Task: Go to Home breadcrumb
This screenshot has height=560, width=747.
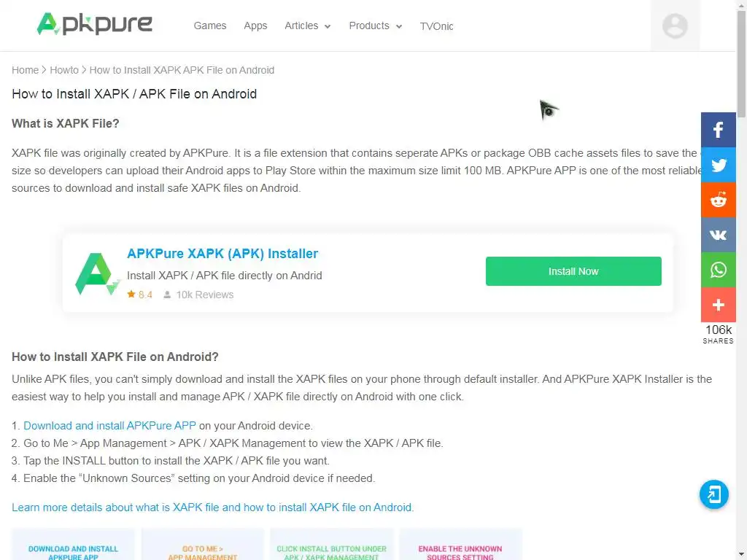Action: (26, 70)
